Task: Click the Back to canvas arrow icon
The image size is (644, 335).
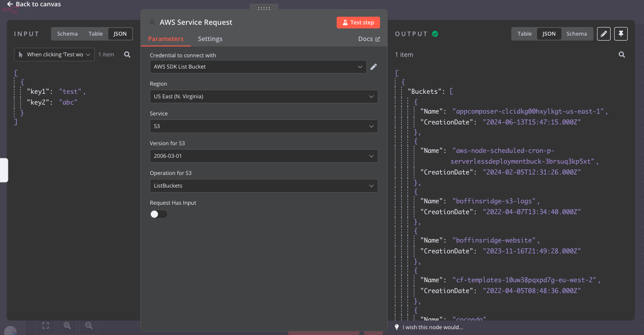Action: [x=10, y=4]
